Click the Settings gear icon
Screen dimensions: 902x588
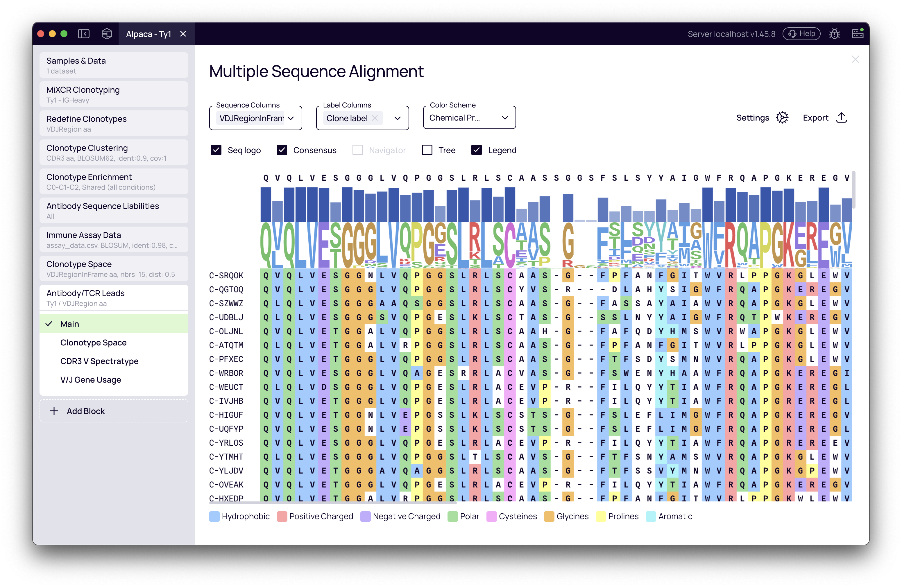point(782,117)
